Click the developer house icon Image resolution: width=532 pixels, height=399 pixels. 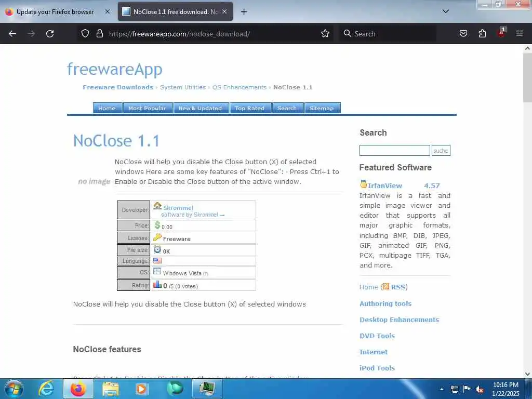tap(157, 206)
